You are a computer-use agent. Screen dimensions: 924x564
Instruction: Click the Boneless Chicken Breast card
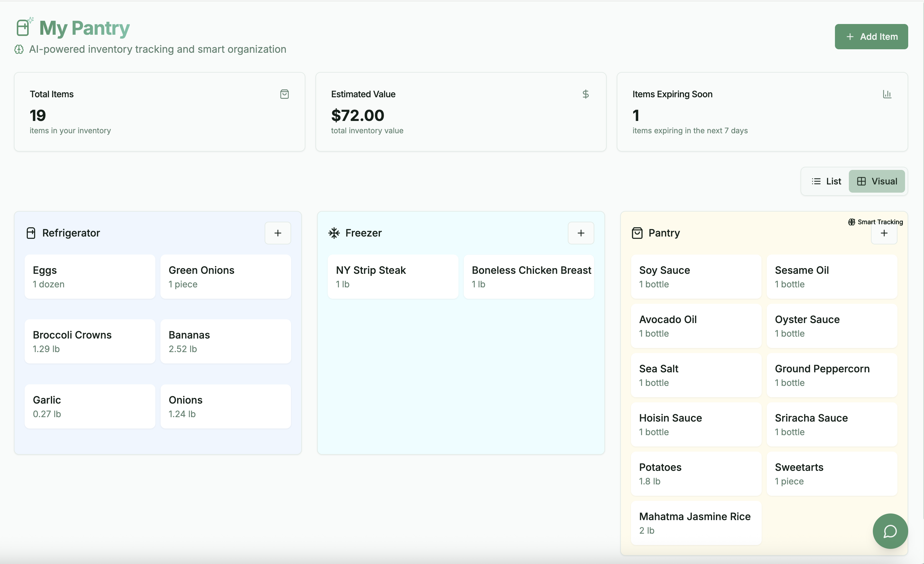pyautogui.click(x=528, y=277)
